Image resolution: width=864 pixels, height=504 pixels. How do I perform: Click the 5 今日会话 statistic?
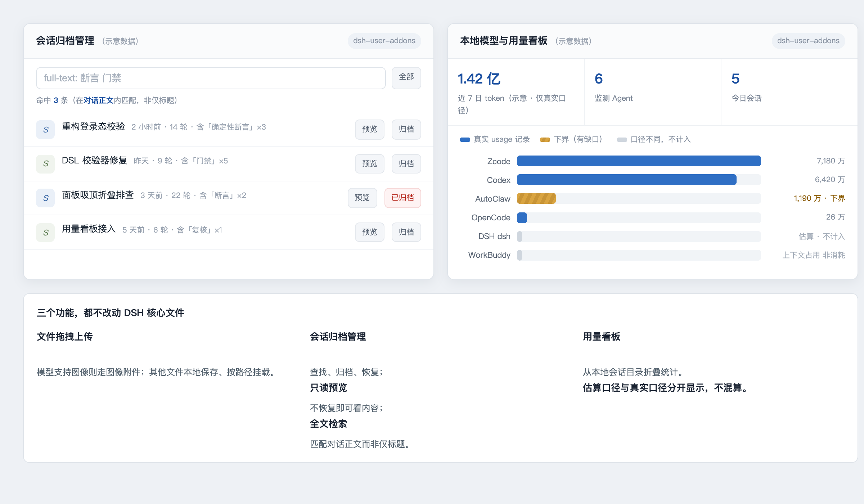pos(789,93)
